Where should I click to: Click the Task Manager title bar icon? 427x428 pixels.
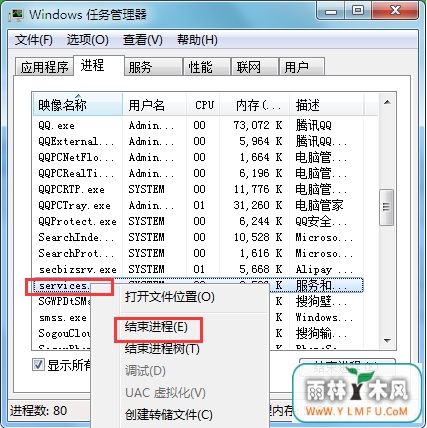pyautogui.click(x=16, y=15)
